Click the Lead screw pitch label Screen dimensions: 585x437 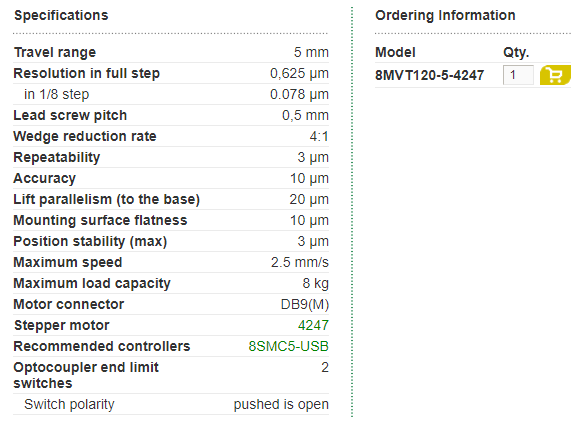(x=70, y=115)
